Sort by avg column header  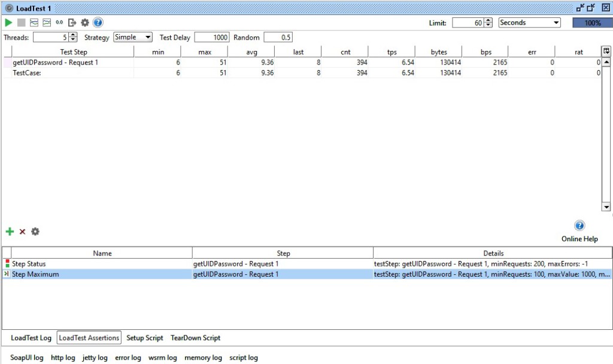click(251, 52)
